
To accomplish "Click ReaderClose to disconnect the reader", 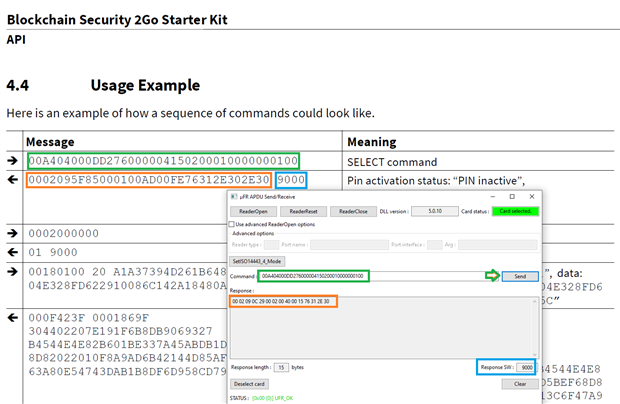I will point(352,212).
